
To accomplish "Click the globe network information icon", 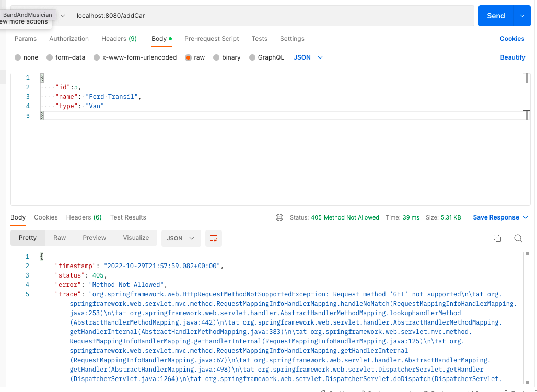I will (279, 217).
